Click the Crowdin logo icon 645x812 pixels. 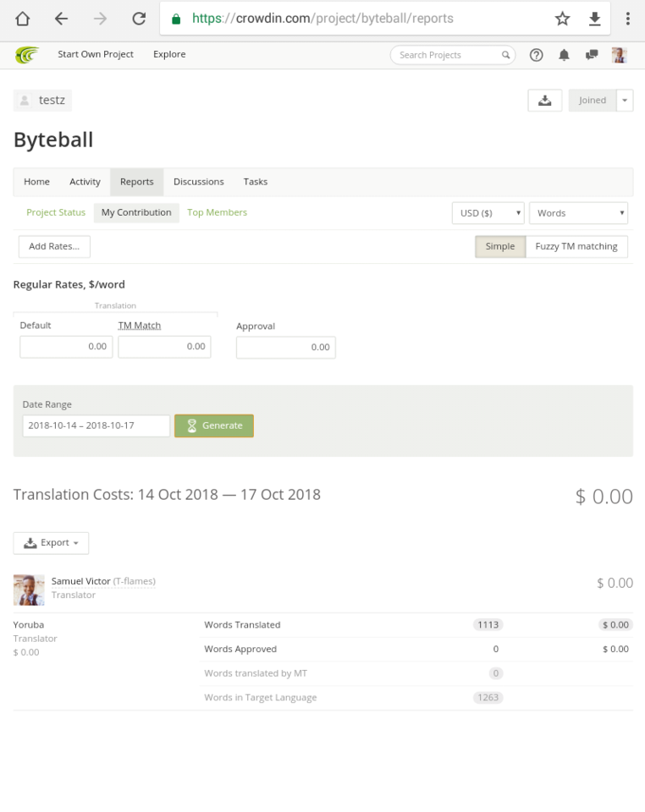tap(27, 55)
